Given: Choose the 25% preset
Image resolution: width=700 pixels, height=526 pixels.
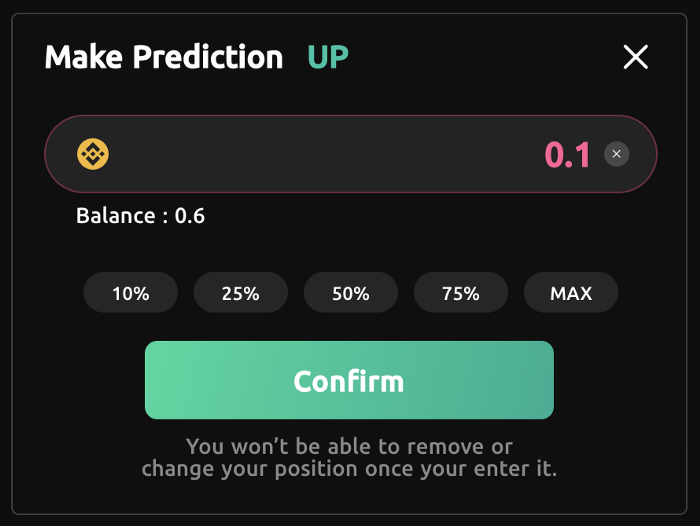Looking at the screenshot, I should (x=241, y=293).
